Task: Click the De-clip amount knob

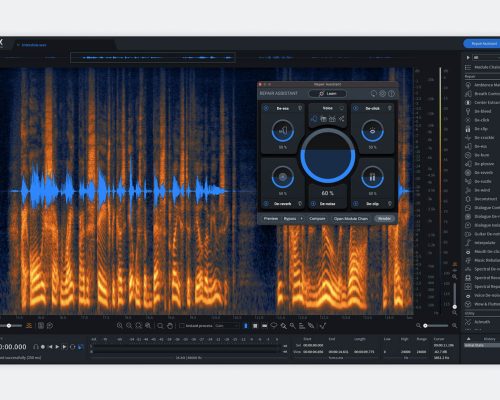Action: tap(372, 177)
